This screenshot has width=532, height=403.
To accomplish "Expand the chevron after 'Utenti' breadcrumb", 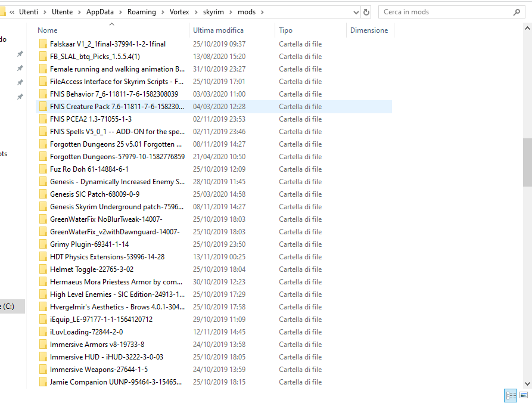I will coord(45,13).
